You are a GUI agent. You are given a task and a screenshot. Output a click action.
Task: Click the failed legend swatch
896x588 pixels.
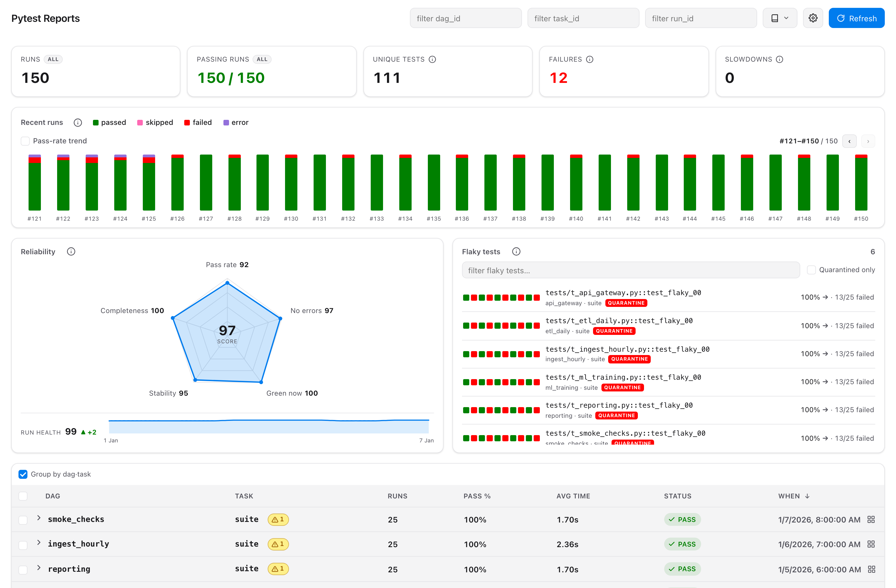coord(187,123)
